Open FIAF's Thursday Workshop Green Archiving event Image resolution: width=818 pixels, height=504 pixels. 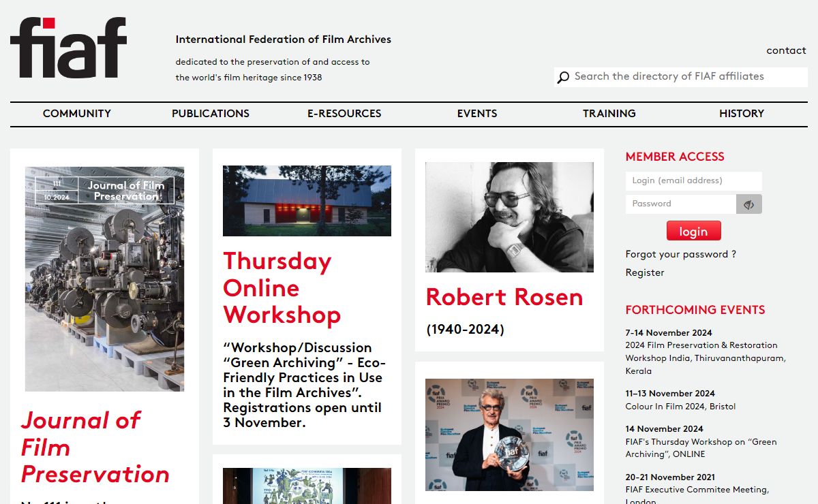point(701,448)
